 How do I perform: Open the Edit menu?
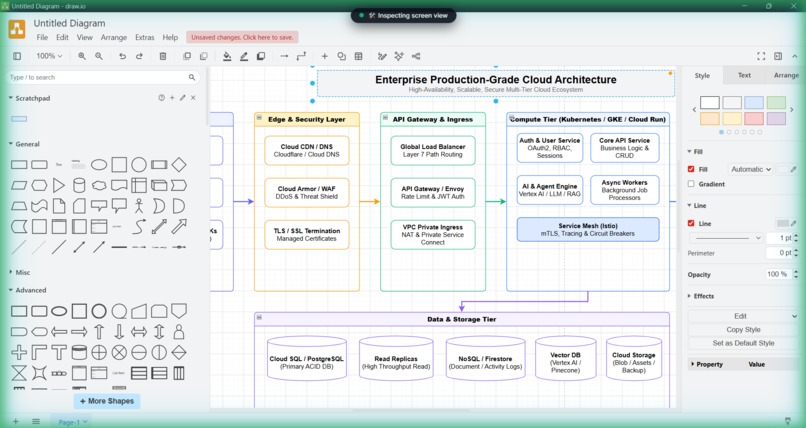(62, 38)
